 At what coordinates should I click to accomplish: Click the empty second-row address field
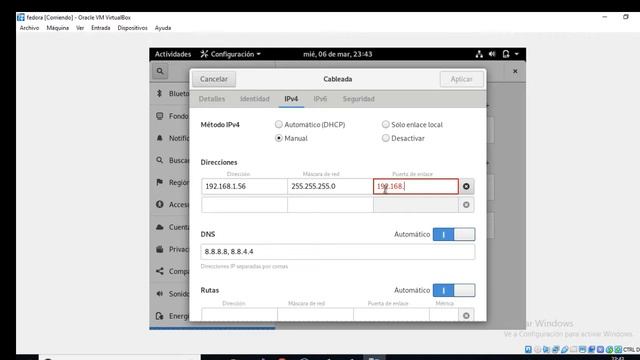click(244, 205)
